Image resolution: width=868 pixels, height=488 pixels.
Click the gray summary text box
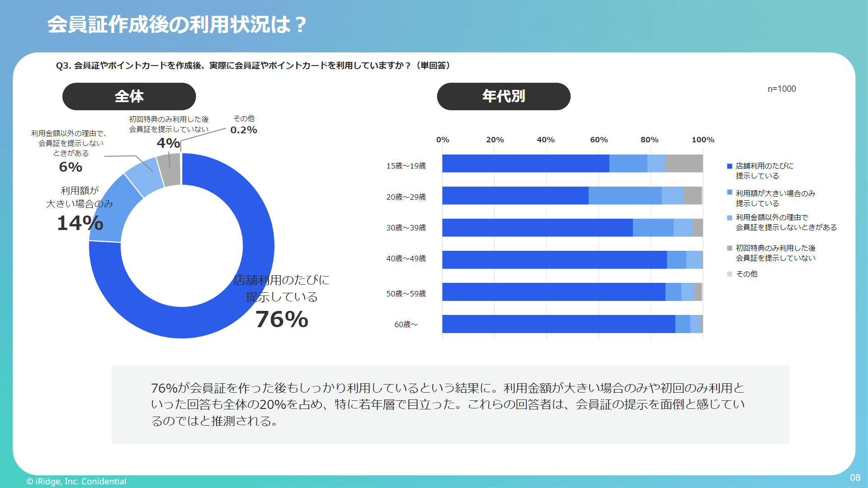pyautogui.click(x=450, y=404)
